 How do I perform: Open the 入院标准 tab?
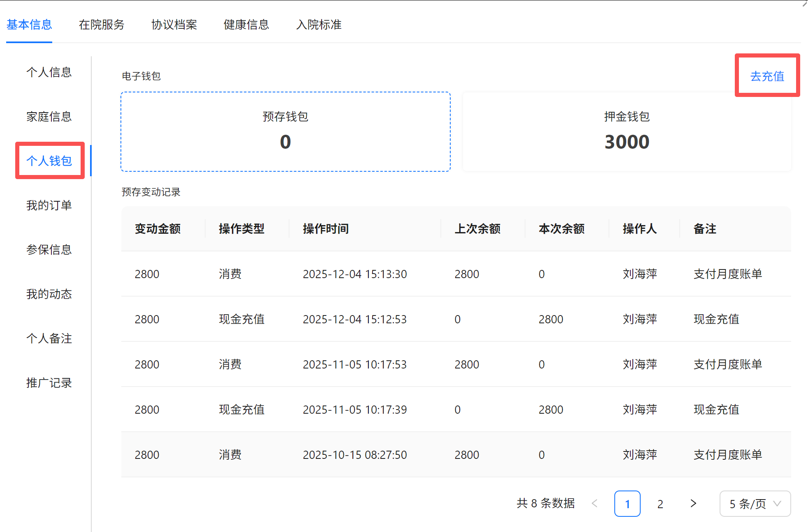[x=319, y=25]
